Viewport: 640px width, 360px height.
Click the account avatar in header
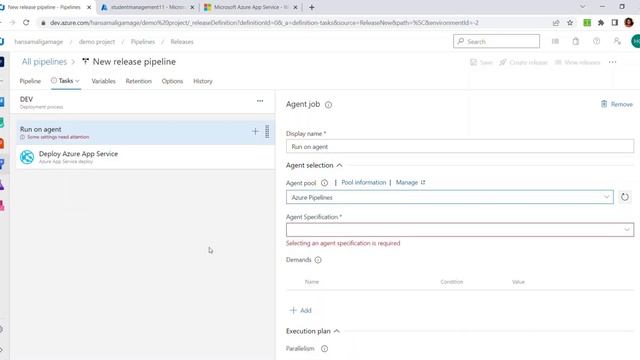click(636, 41)
